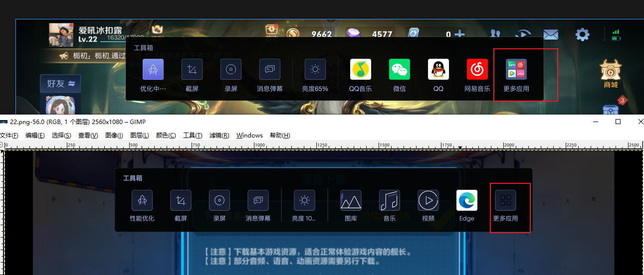Viewport: 644px width, 275px height.
Task: Click the announcement speaker icon
Action: tap(63, 56)
